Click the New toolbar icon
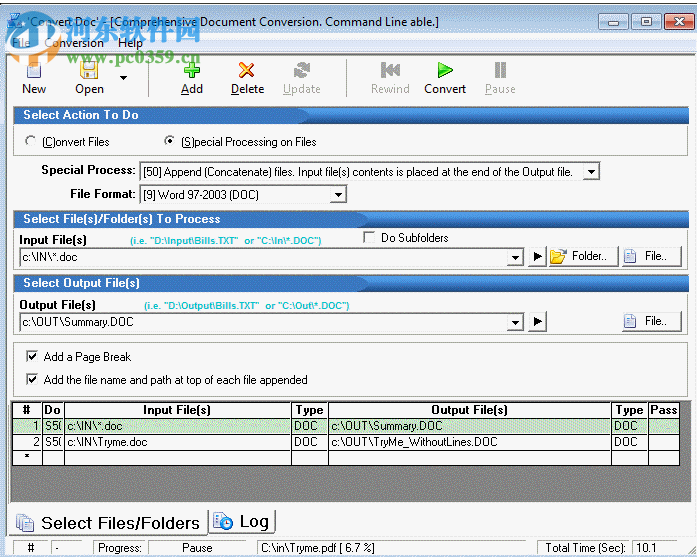697x557 pixels. [x=34, y=71]
